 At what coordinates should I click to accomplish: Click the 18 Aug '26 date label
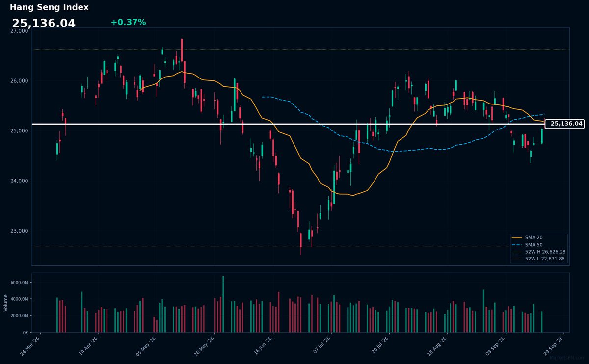click(x=437, y=346)
